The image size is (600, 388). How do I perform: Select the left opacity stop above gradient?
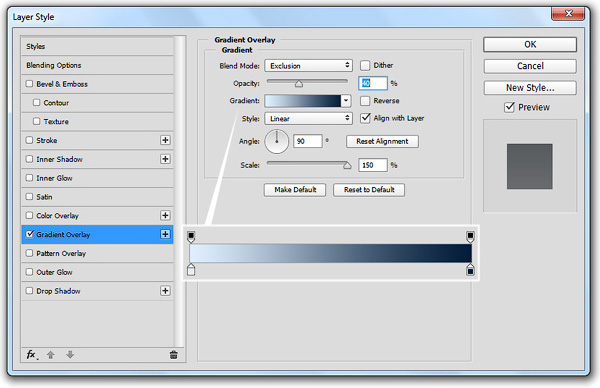tap(191, 237)
